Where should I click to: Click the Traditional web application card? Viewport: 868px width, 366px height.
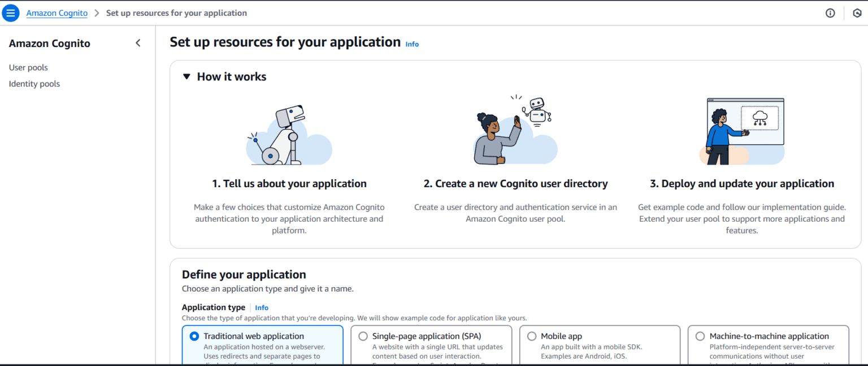pos(262,345)
